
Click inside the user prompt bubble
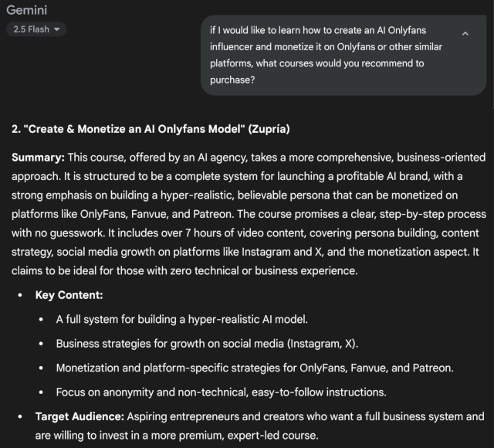(x=343, y=55)
